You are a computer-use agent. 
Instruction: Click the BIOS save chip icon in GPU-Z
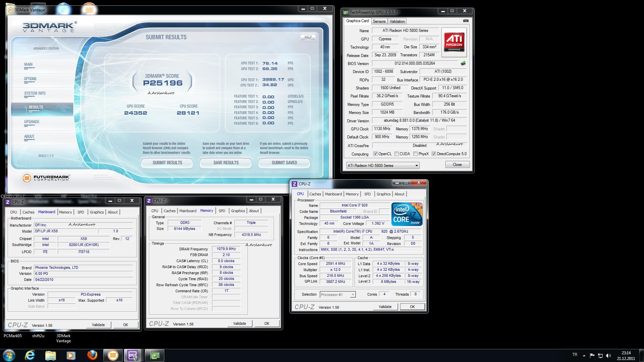click(x=463, y=63)
